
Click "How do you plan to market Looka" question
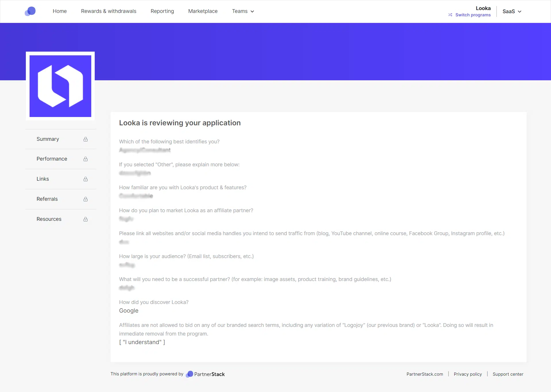coord(186,210)
